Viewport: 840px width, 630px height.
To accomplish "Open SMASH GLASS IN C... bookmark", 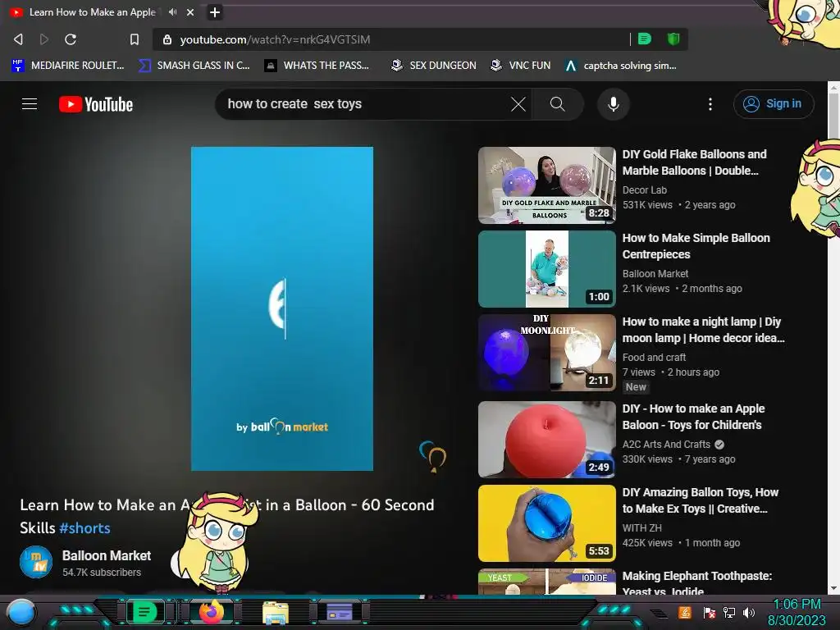I will coord(194,66).
